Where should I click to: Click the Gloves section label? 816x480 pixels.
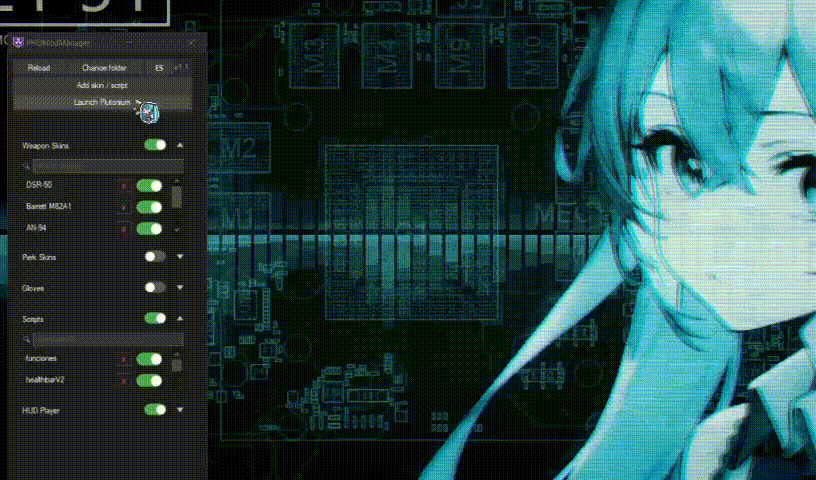(x=33, y=288)
